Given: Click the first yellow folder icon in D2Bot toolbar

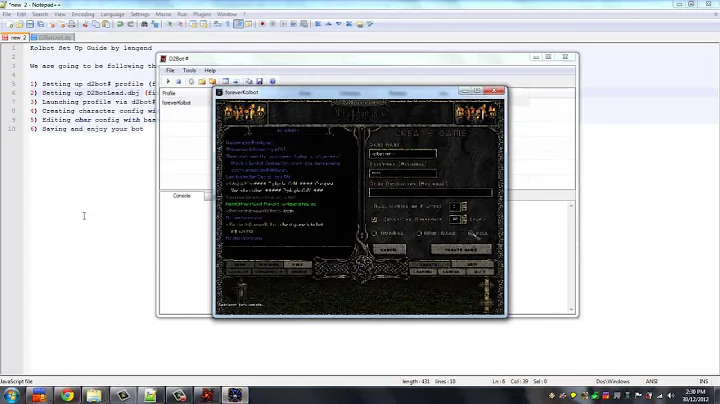Looking at the screenshot, I should point(202,81).
